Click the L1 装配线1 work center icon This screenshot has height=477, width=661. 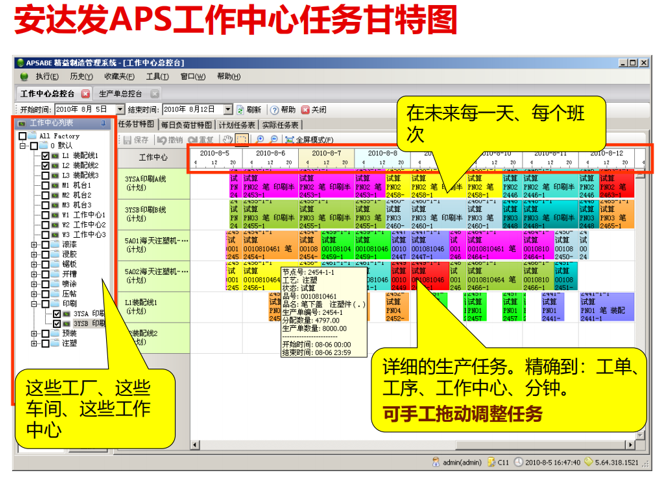(x=55, y=155)
